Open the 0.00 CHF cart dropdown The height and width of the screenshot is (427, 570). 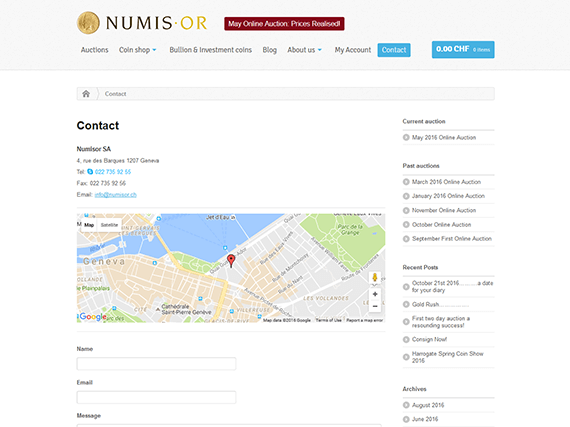coord(463,49)
